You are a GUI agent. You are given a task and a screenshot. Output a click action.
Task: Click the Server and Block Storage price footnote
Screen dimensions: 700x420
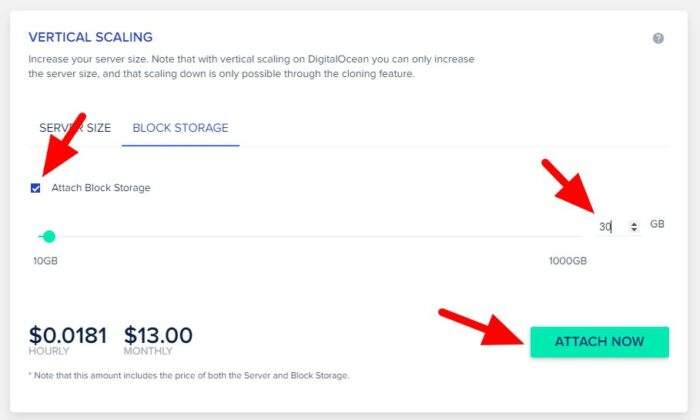tap(189, 376)
